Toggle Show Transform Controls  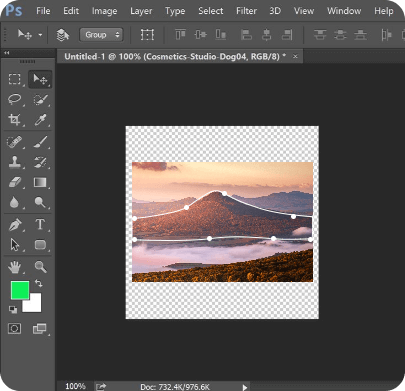click(x=147, y=35)
